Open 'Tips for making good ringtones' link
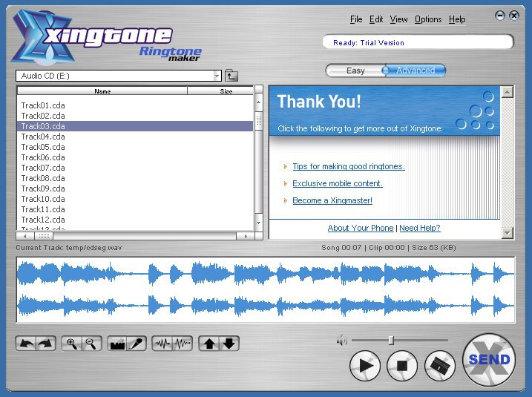Viewport: 532px width, 397px height. tap(349, 166)
